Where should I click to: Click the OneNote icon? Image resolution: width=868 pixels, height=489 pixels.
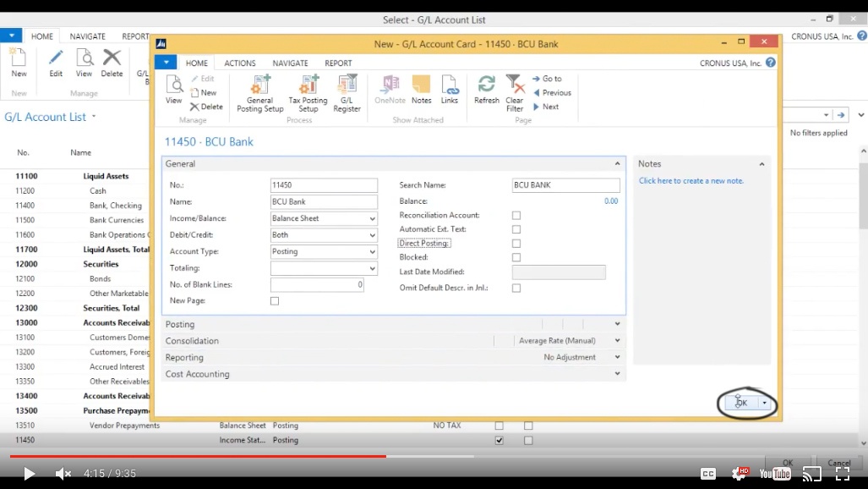click(390, 90)
